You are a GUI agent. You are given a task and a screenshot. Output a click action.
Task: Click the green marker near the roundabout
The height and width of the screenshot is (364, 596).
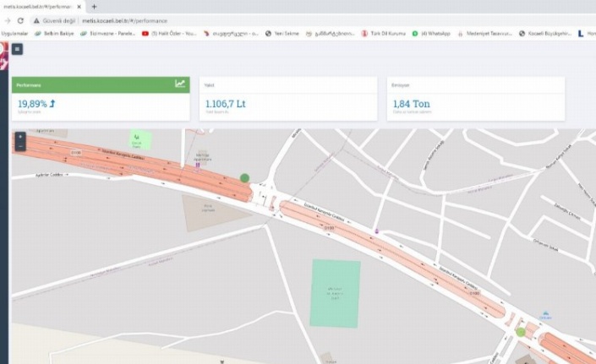[244, 178]
